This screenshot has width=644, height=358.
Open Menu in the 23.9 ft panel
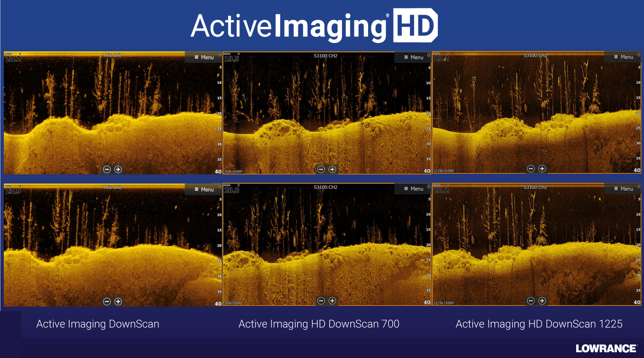pyautogui.click(x=204, y=189)
